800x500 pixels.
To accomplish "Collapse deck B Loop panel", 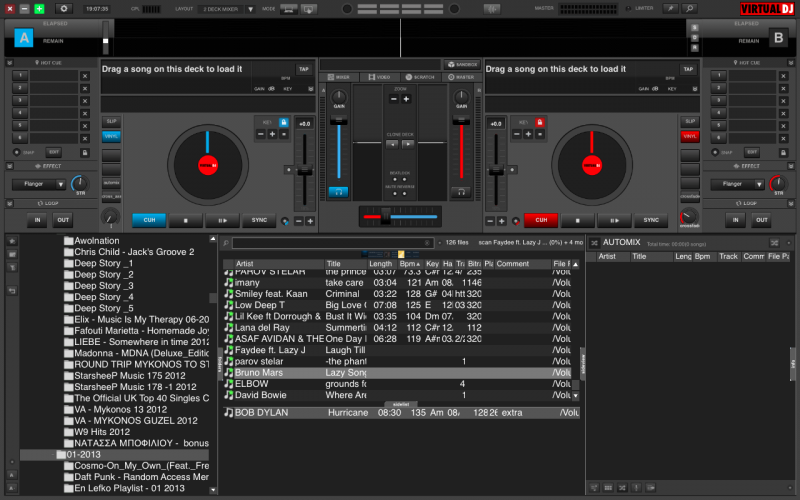I will [x=791, y=204].
